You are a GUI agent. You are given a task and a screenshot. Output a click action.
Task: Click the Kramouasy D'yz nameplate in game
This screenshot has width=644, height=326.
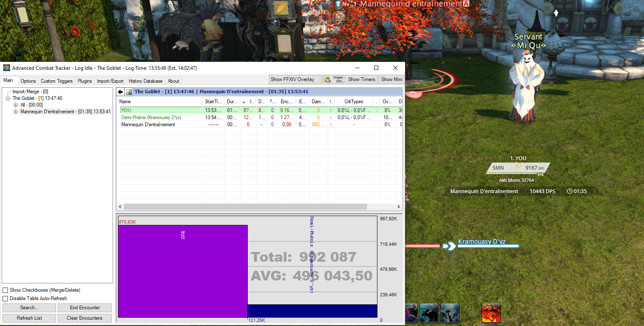[482, 242]
